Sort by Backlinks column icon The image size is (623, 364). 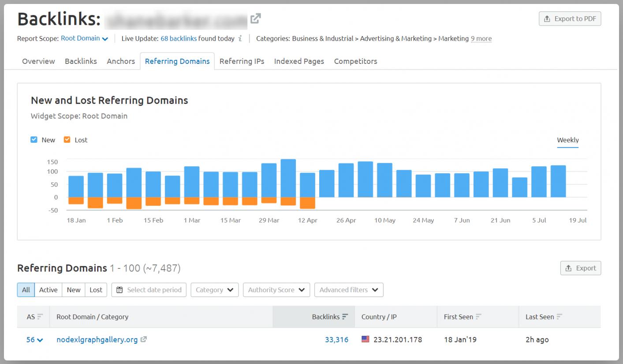pos(345,317)
